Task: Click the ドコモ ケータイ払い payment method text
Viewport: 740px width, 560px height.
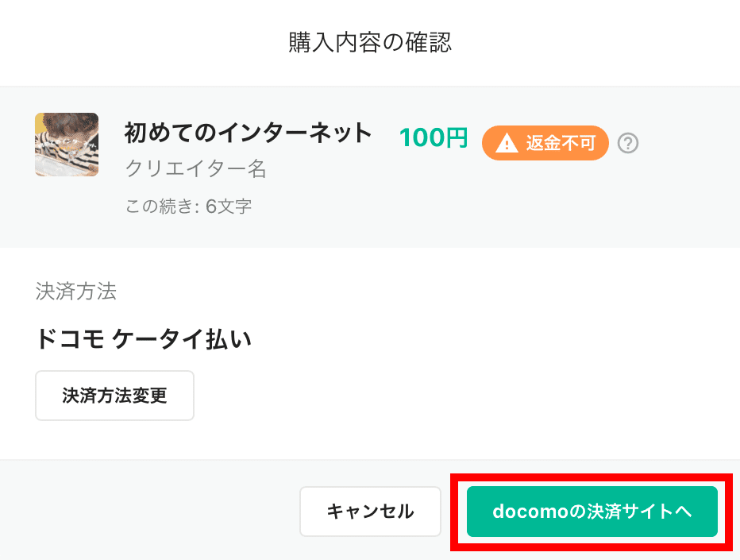Action: pos(144,339)
